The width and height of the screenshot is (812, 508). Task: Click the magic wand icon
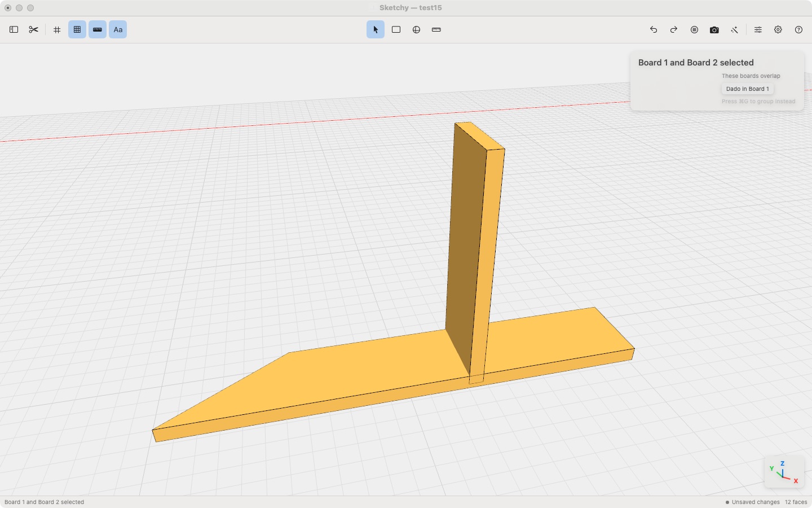(734, 30)
